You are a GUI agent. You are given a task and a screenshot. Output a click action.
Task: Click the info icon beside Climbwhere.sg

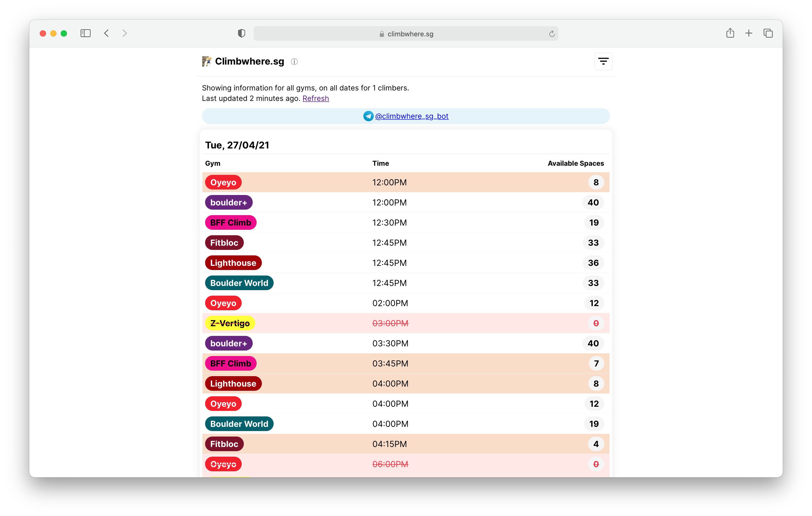coord(294,62)
